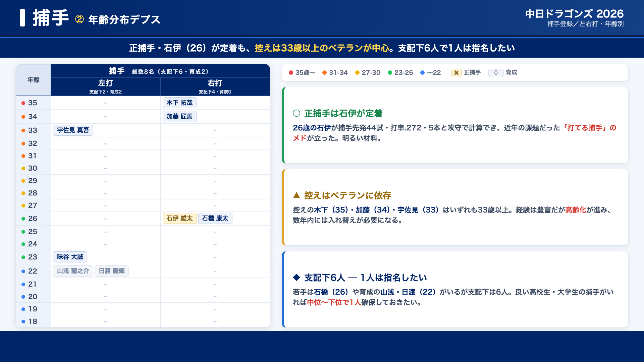Click the 中日ドラゴンズ 2026 title
The height and width of the screenshot is (362, 644).
[574, 14]
